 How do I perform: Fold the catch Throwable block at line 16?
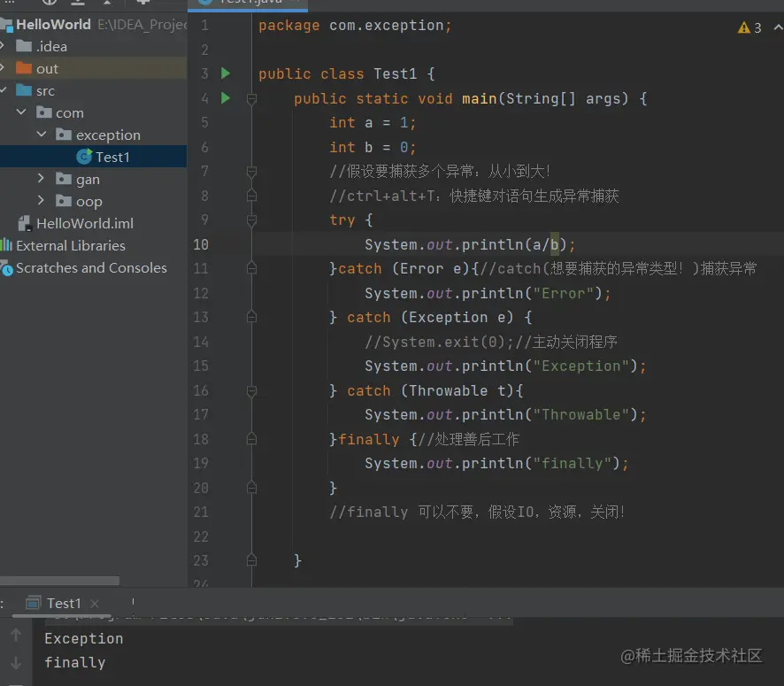tap(251, 391)
